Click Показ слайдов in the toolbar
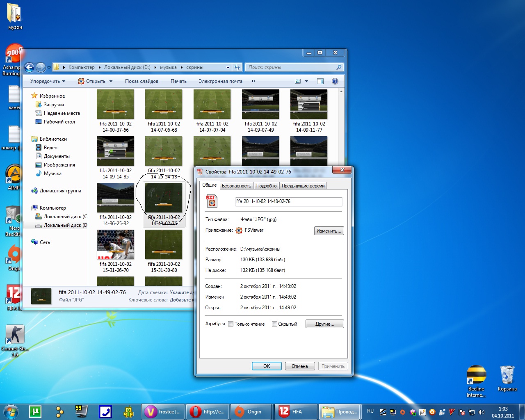Image resolution: width=525 pixels, height=420 pixels. (142, 81)
